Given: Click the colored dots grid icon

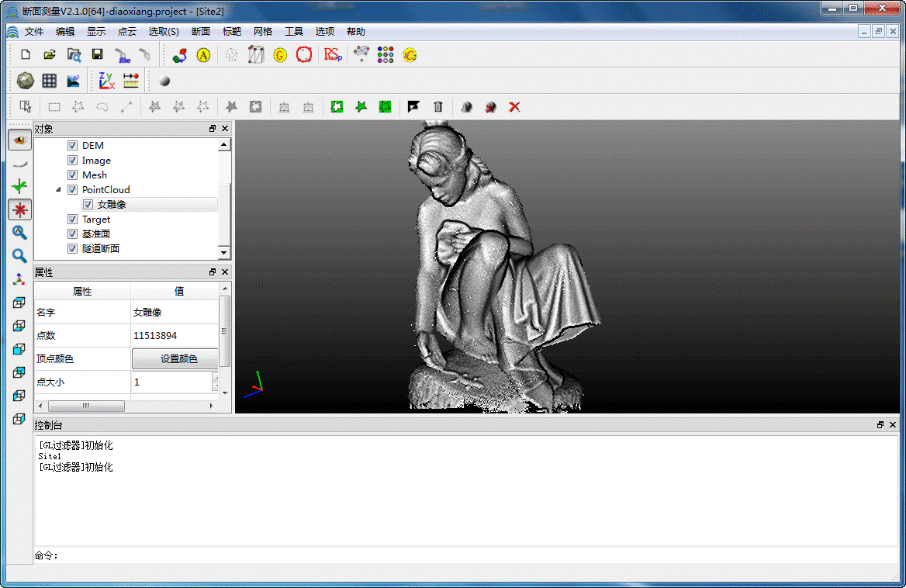Looking at the screenshot, I should tap(386, 55).
